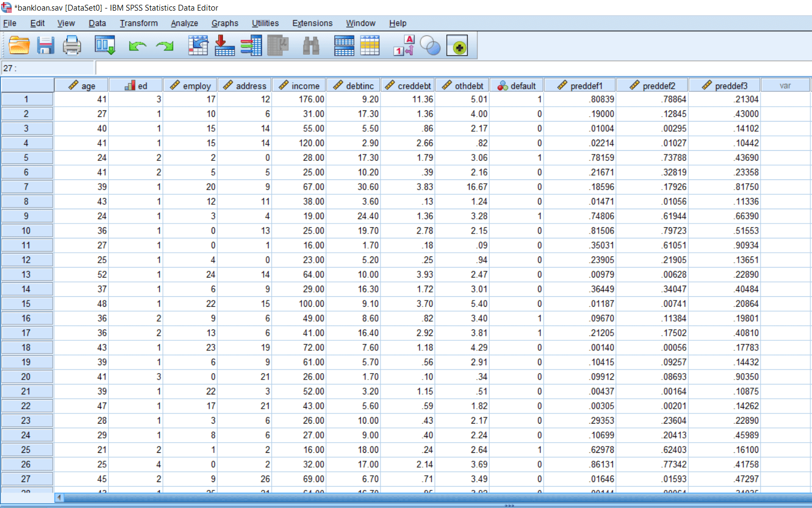
Task: Insert a new case into the data
Action: (343, 45)
